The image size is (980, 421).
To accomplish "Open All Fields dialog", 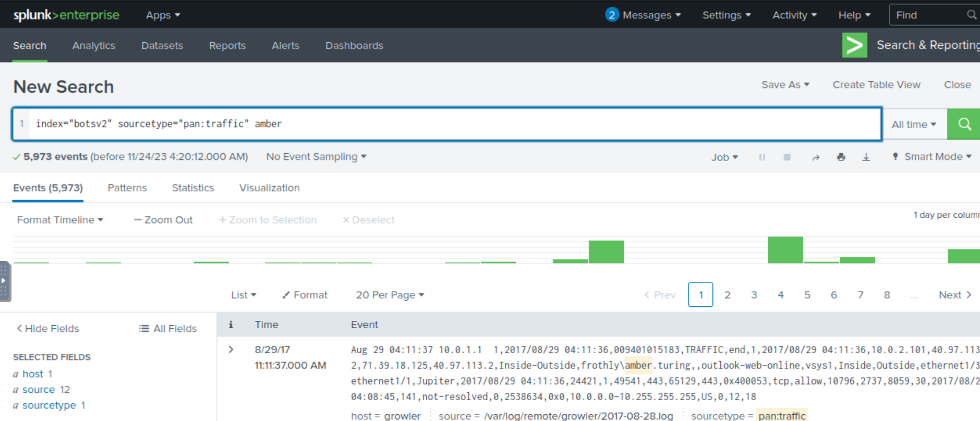I will (167, 328).
